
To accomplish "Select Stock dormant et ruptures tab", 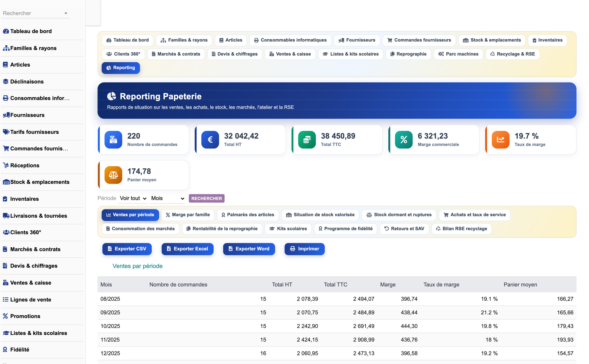I will (399, 215).
